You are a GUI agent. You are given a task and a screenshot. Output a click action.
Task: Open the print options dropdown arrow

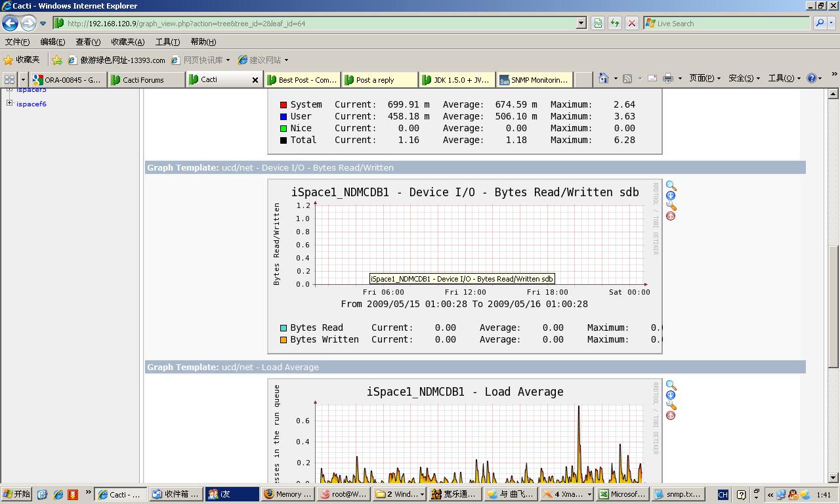point(679,78)
